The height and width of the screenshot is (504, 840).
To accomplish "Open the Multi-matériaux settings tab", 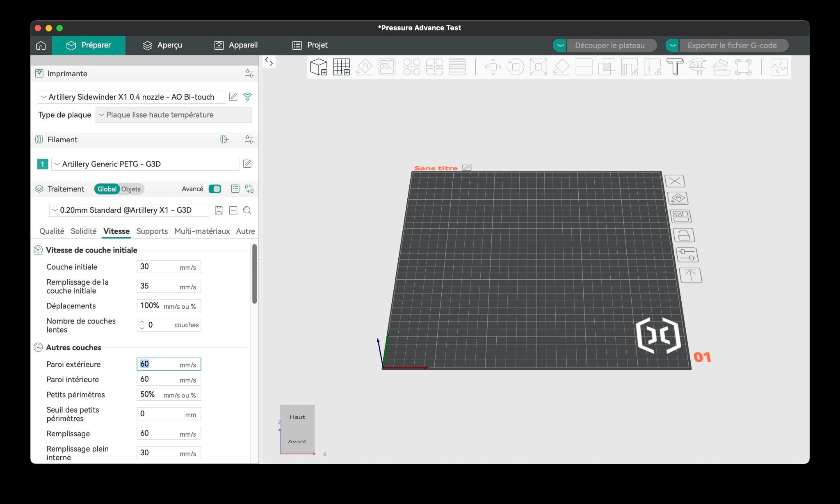I will coord(202,231).
